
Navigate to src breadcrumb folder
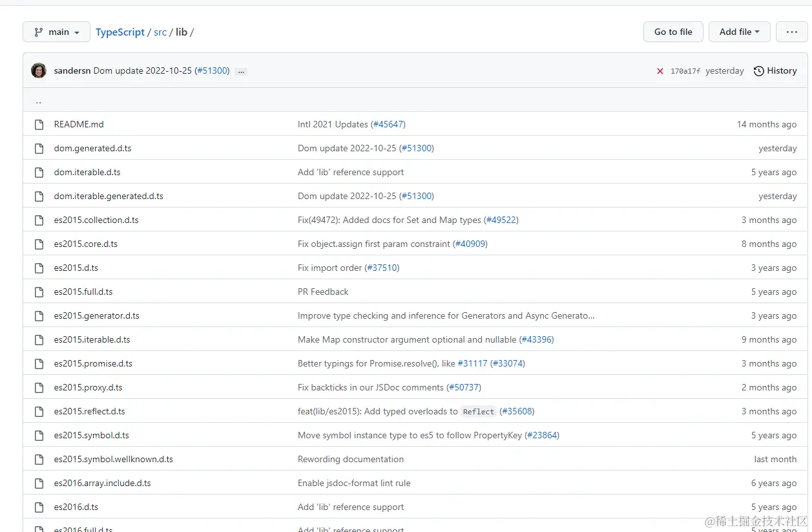[x=160, y=32]
